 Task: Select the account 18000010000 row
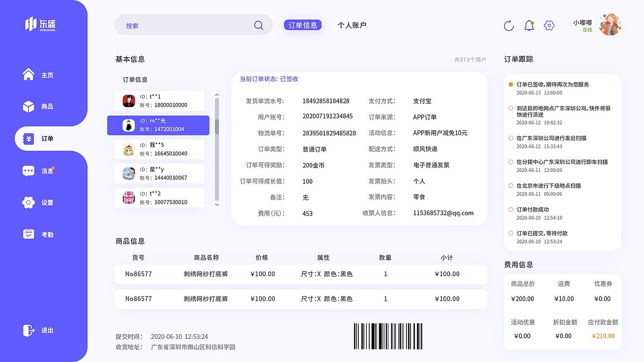point(159,101)
